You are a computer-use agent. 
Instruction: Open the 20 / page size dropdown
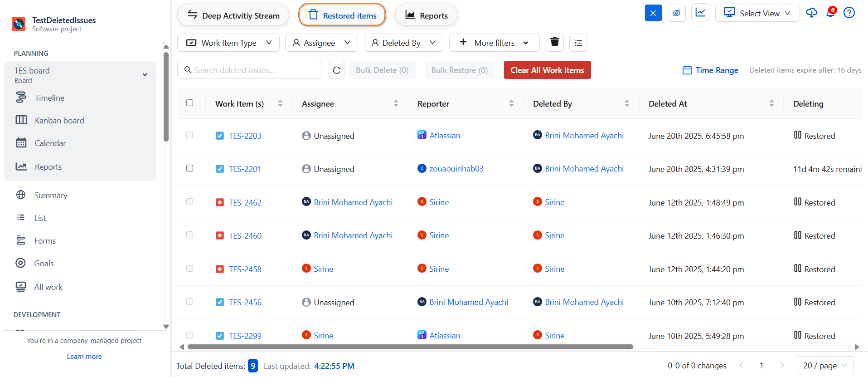coord(824,365)
